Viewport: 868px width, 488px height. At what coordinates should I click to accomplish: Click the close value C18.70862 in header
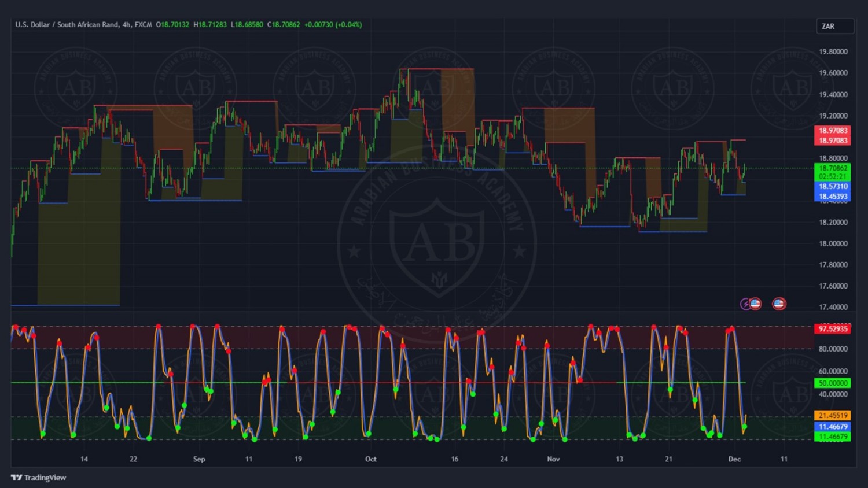(284, 25)
